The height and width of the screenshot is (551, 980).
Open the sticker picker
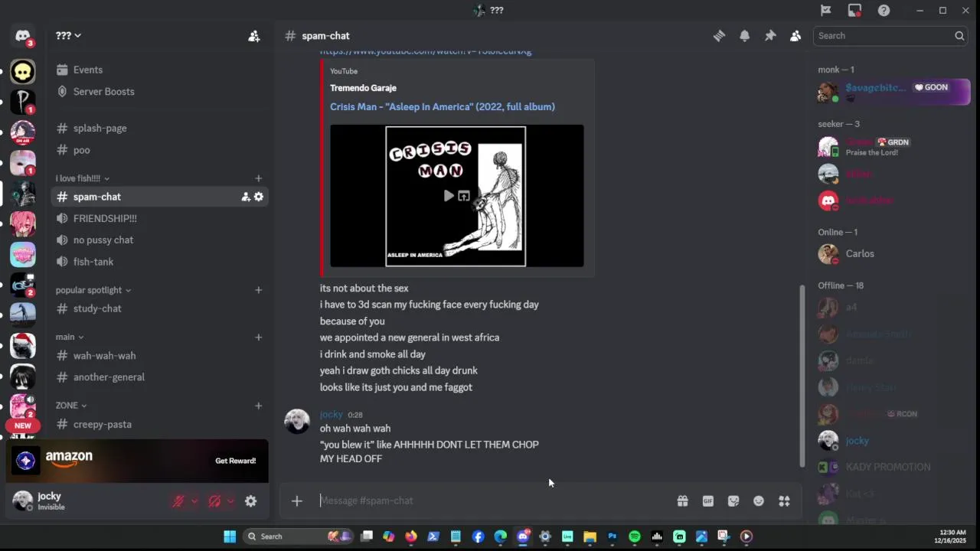[x=733, y=500]
